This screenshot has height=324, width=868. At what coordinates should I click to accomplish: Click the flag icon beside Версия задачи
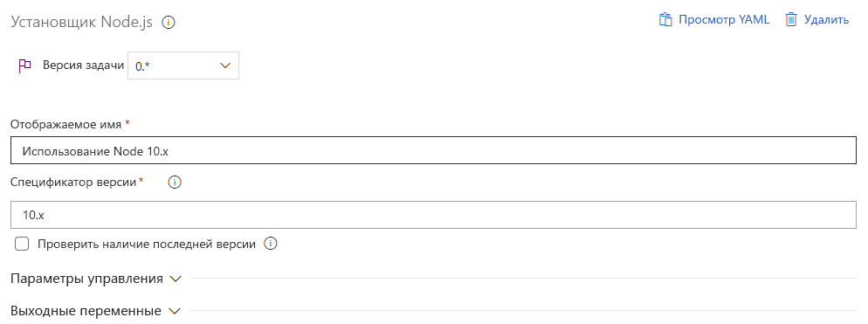click(24, 65)
